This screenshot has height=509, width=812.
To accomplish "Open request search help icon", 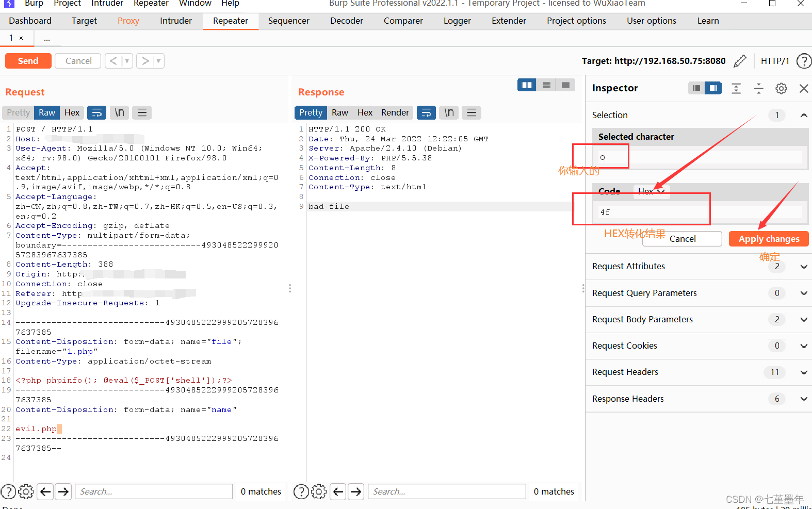I will pos(8,491).
